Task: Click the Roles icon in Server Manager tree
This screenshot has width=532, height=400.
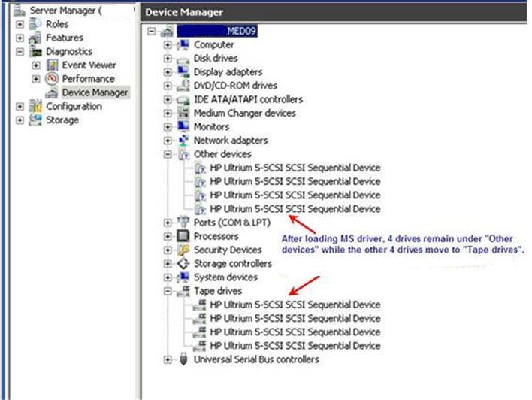Action: pyautogui.click(x=35, y=24)
